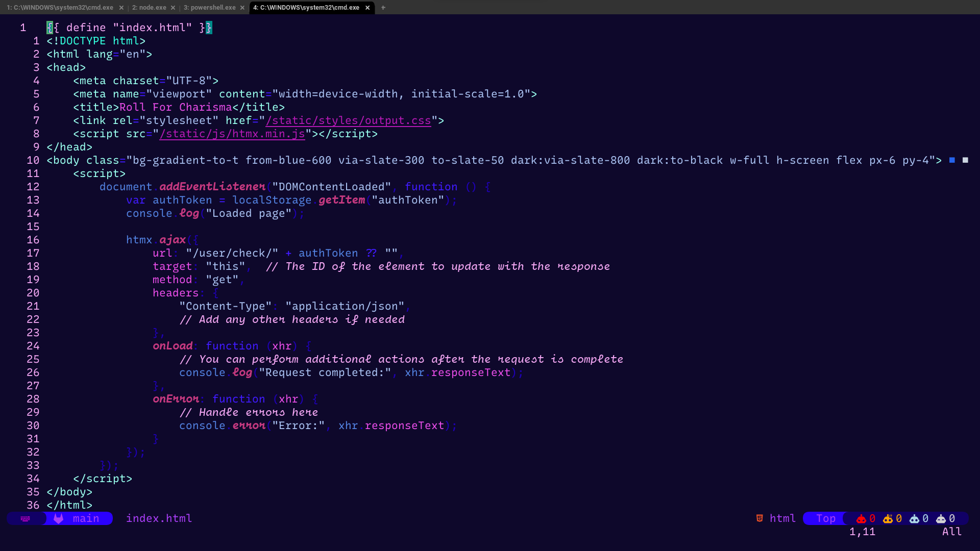
Task: Switch to first cmd.exe tab
Action: [60, 8]
